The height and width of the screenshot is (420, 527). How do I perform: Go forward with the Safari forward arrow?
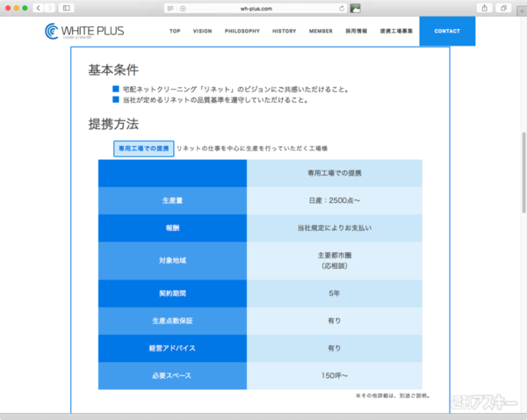tap(50, 8)
